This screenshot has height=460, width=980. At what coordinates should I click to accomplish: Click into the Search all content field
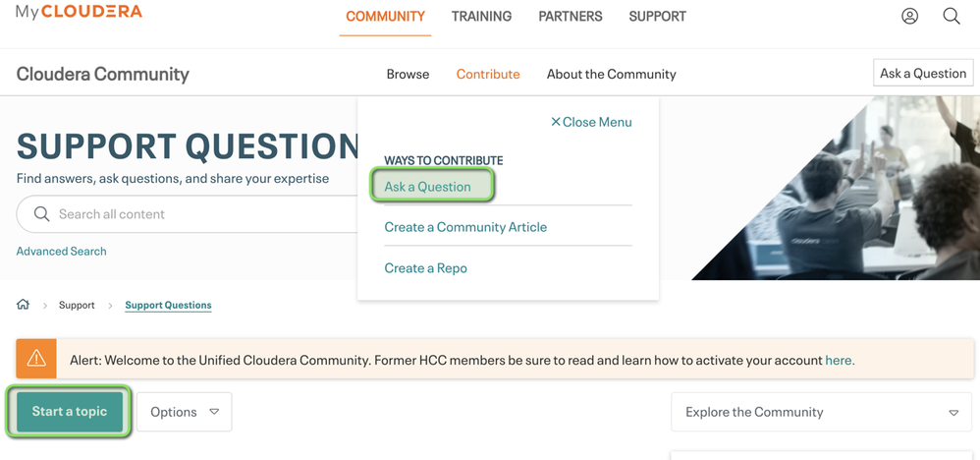click(196, 214)
